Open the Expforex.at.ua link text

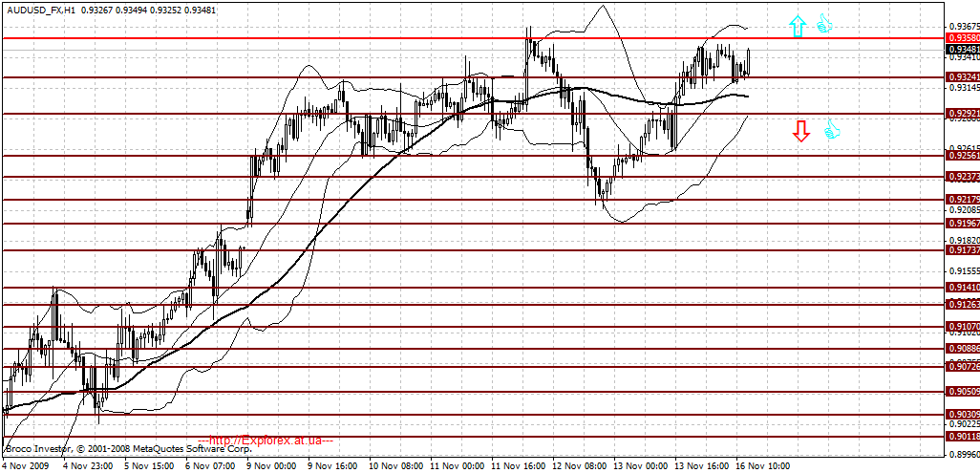[x=266, y=441]
